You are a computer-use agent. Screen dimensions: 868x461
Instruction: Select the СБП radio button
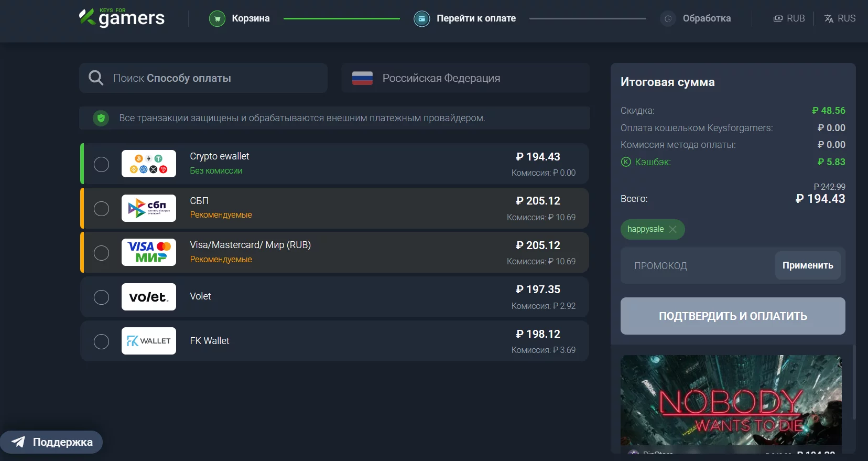(101, 209)
